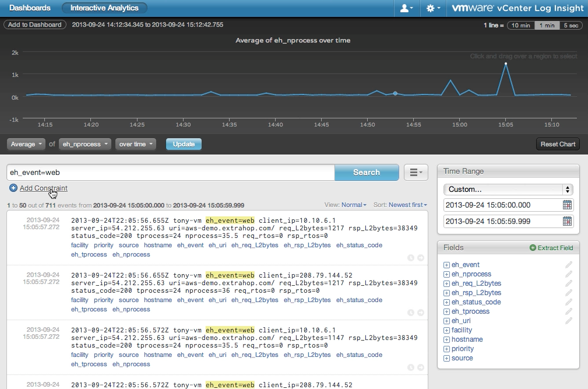The image size is (588, 389).
Task: Edit the eh_rsp_L2bytes field pencil icon
Action: point(569,293)
